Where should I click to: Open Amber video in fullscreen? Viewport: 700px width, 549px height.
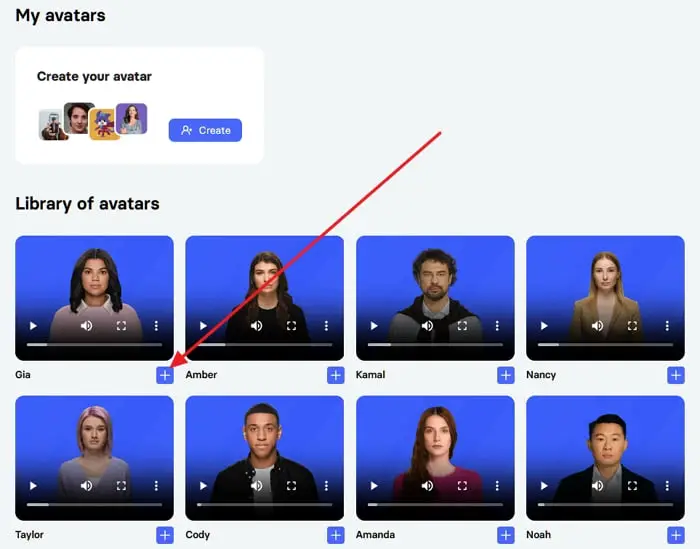tap(292, 326)
